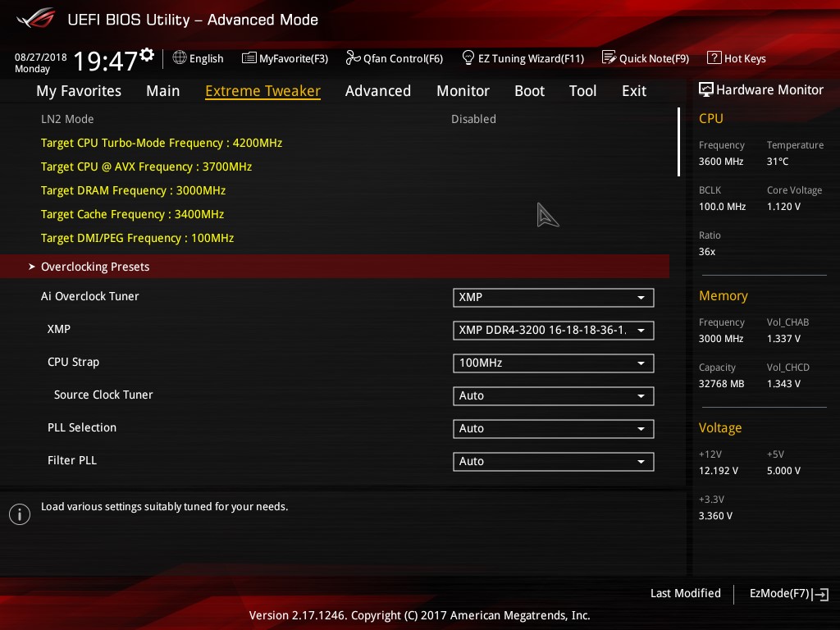Click the PLL Selection label

82,427
